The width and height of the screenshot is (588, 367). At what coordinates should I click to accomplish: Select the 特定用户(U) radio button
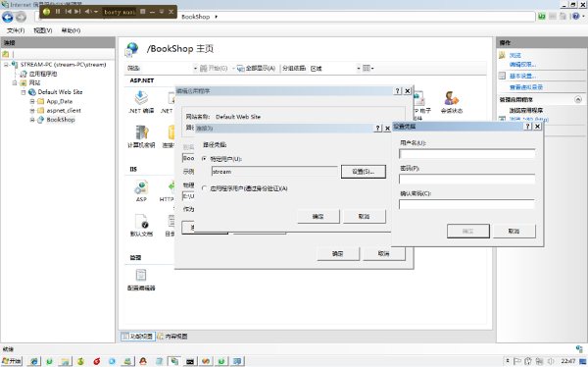click(205, 159)
